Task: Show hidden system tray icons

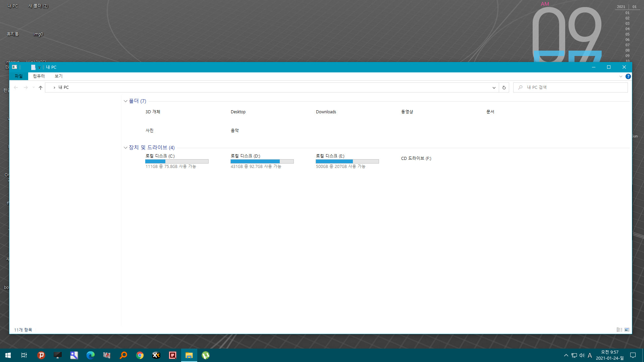Action: (566, 355)
